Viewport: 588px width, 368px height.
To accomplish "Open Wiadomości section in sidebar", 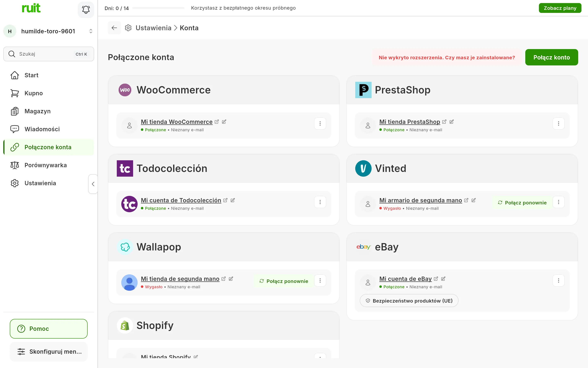I will point(49,129).
